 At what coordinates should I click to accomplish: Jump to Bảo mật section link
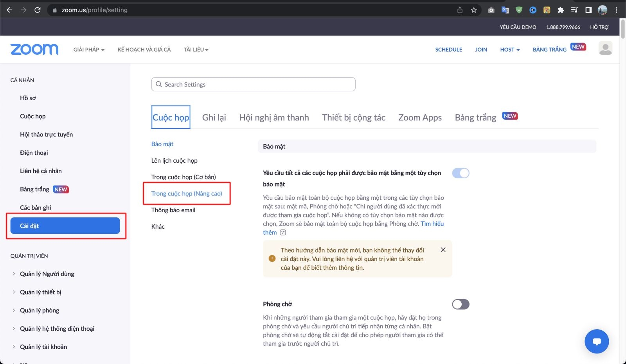coord(162,144)
